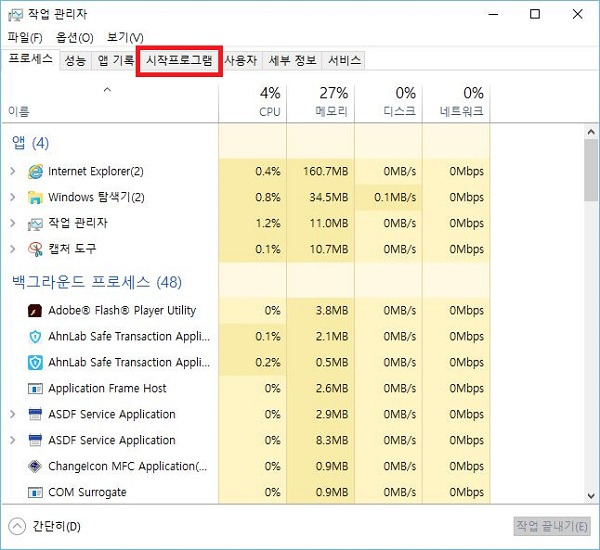Select the Application Frame Host row
The height and width of the screenshot is (550, 600).
[x=246, y=388]
